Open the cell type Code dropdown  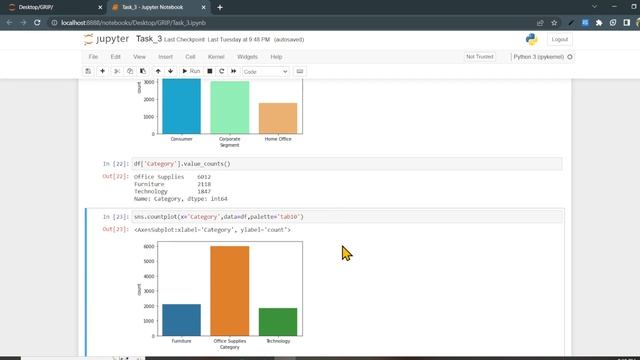click(x=265, y=72)
